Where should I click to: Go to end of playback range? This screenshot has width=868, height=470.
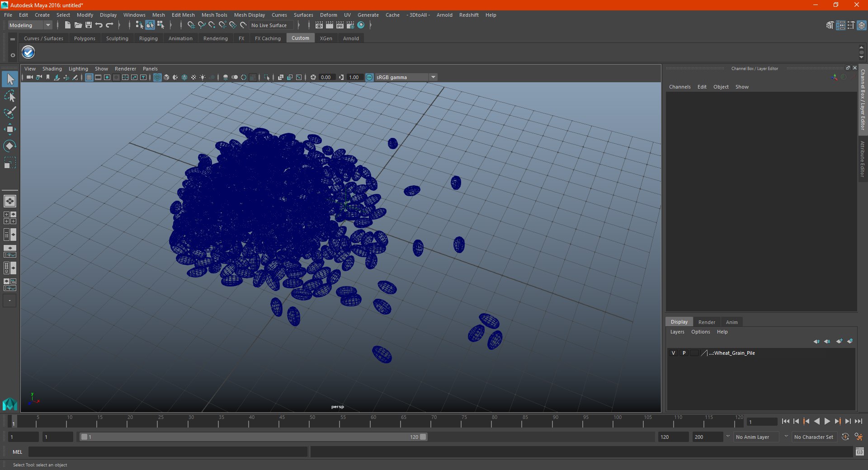pyautogui.click(x=858, y=421)
